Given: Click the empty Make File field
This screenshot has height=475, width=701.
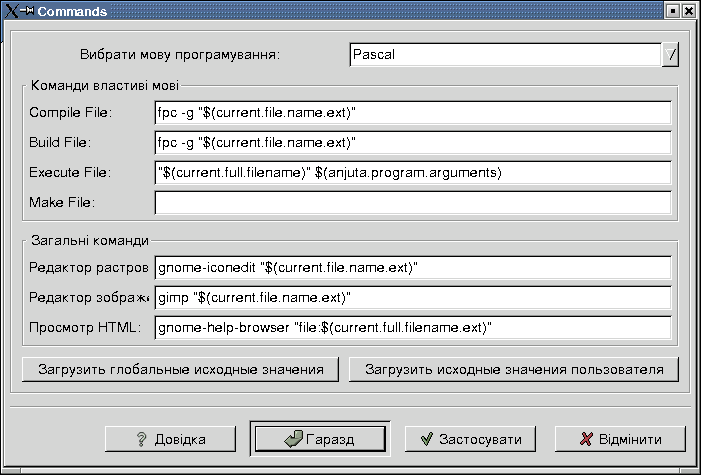Looking at the screenshot, I should coord(412,203).
